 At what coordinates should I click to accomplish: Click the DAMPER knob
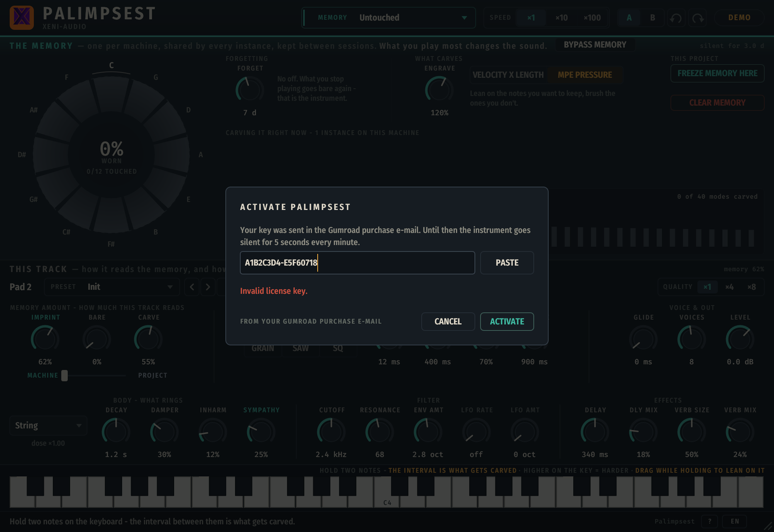click(x=164, y=431)
